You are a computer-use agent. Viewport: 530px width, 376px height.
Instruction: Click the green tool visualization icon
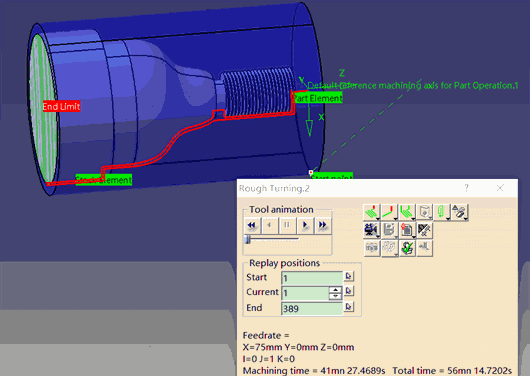pos(442,212)
